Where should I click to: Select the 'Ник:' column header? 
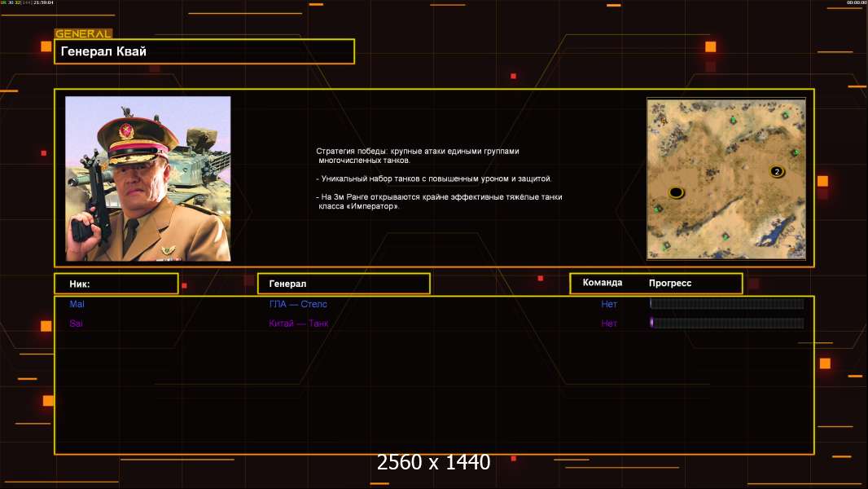coord(116,284)
